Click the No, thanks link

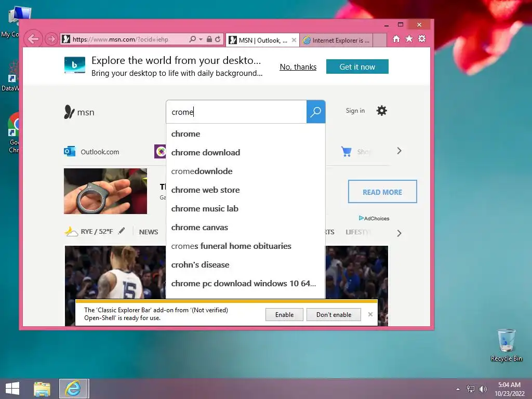pyautogui.click(x=298, y=67)
